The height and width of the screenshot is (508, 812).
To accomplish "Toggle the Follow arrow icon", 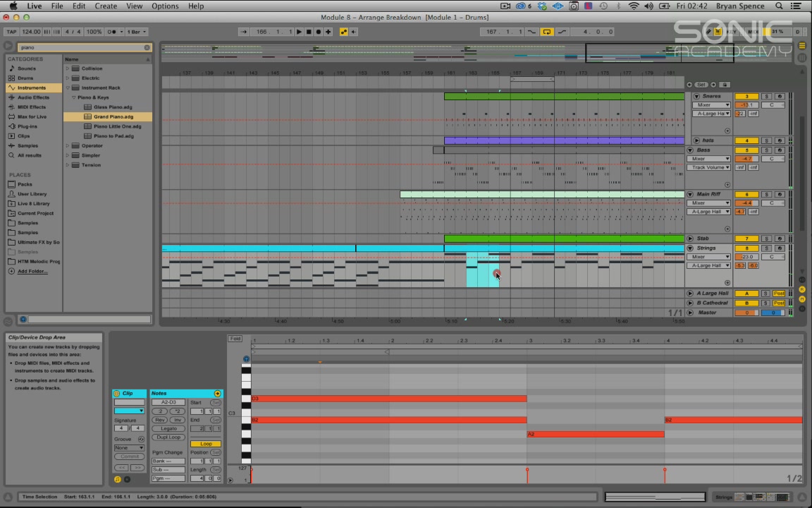I will point(243,32).
